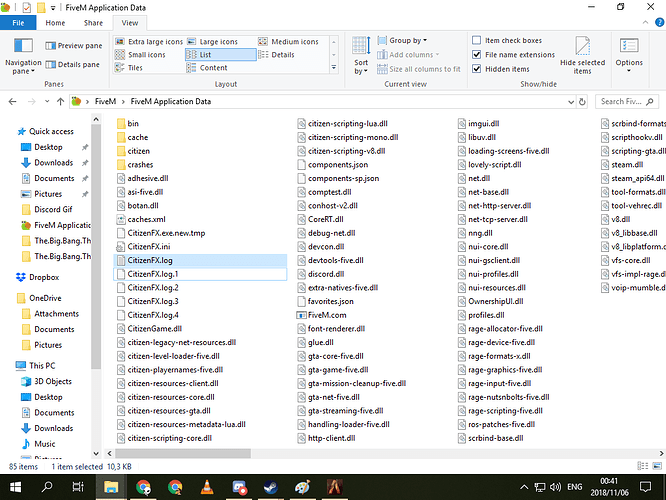666x500 pixels.
Task: Select favorites.json file
Action: tap(325, 301)
